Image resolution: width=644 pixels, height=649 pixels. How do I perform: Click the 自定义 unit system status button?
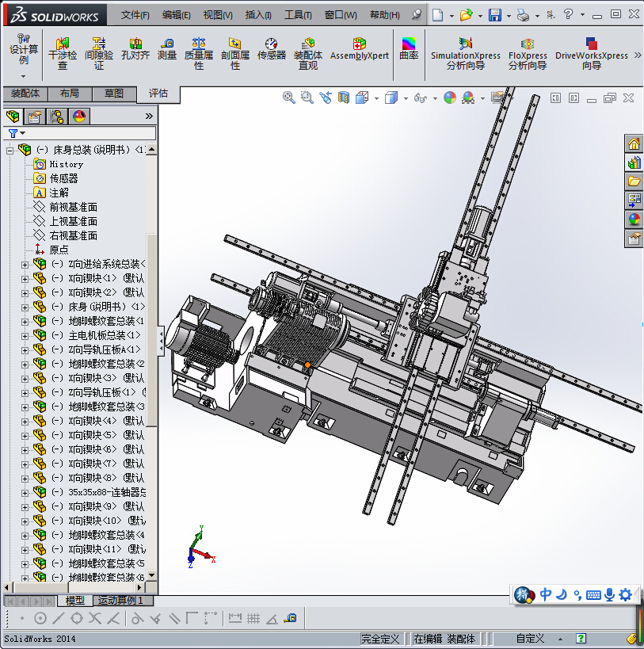pos(530,638)
